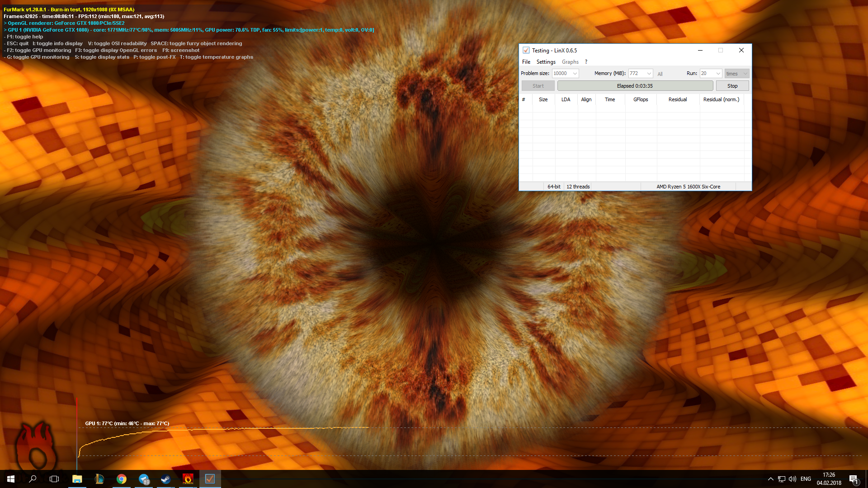868x488 pixels.
Task: Switch to FurMark taskbar icon
Action: [x=188, y=479]
